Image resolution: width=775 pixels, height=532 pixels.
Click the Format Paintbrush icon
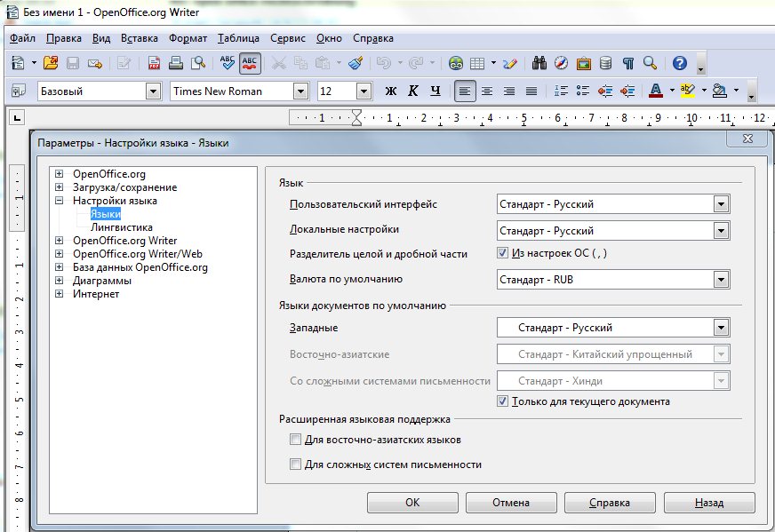coord(356,63)
